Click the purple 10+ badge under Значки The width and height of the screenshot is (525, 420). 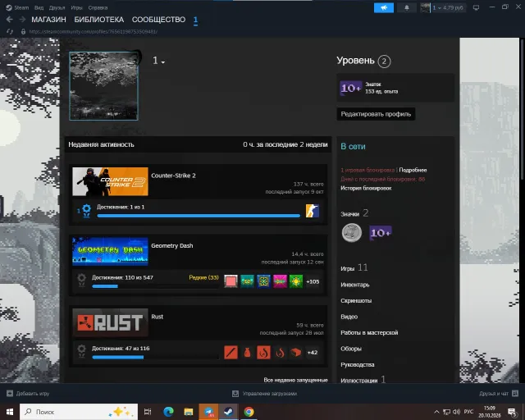(x=381, y=232)
